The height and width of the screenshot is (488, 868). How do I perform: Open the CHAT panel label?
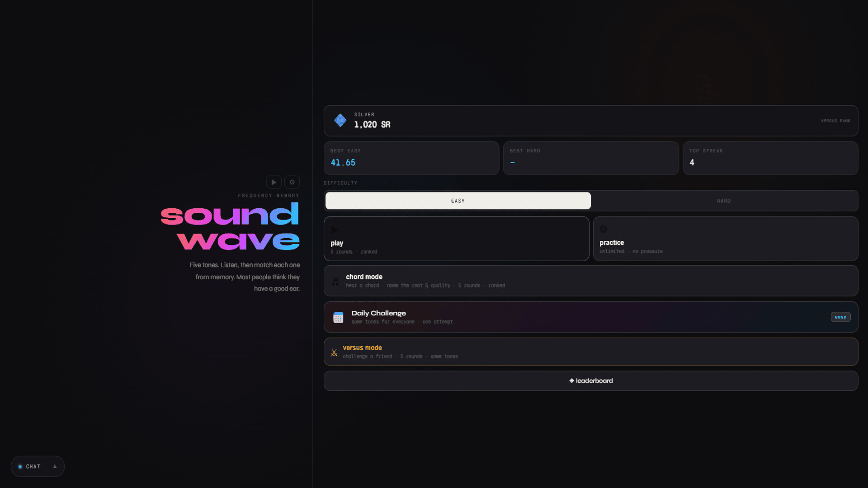(33, 466)
